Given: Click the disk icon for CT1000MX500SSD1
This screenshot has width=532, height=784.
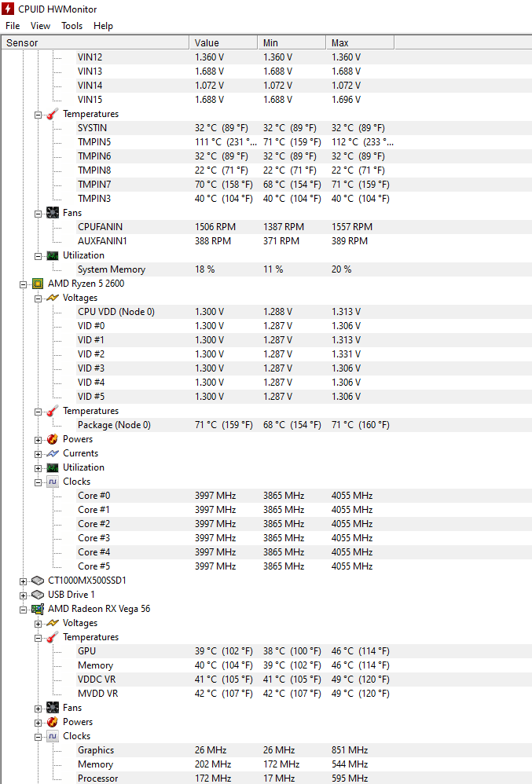Looking at the screenshot, I should point(38,581).
